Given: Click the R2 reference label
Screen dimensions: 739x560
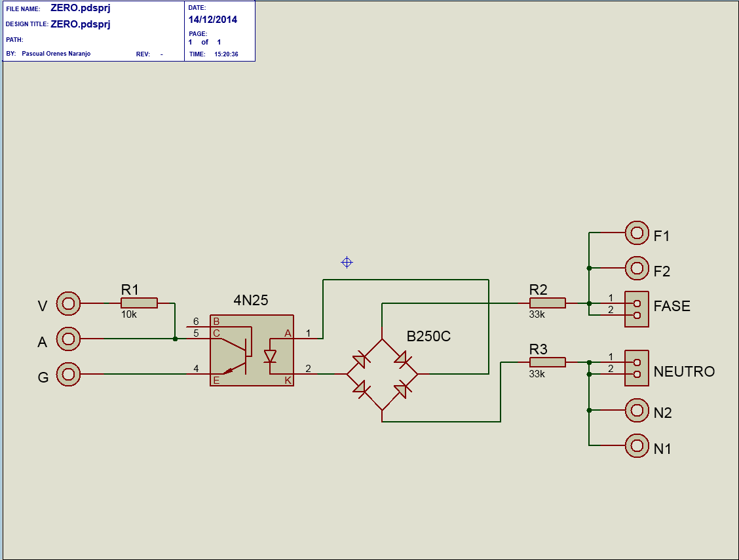Looking at the screenshot, I should point(539,289).
